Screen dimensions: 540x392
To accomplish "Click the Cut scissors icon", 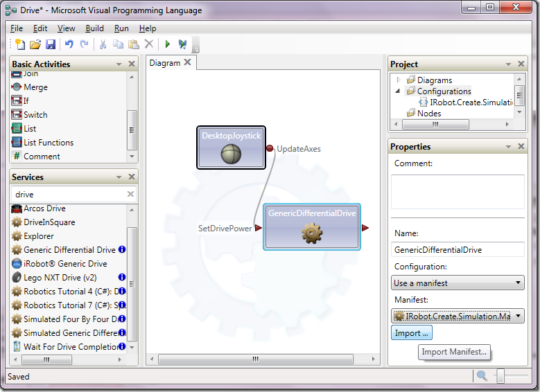I will tap(103, 44).
